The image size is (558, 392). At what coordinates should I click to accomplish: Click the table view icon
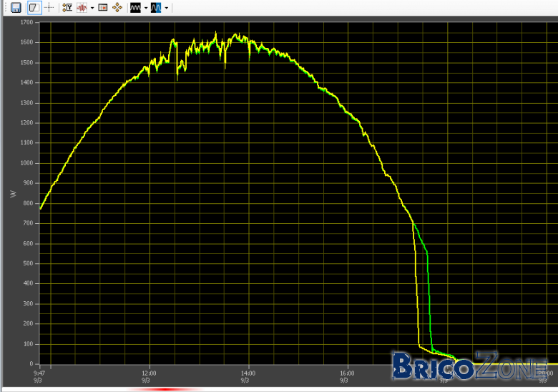point(103,7)
